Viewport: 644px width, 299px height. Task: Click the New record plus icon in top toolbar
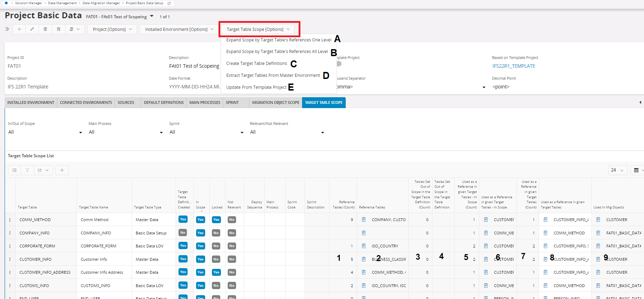(19, 29)
